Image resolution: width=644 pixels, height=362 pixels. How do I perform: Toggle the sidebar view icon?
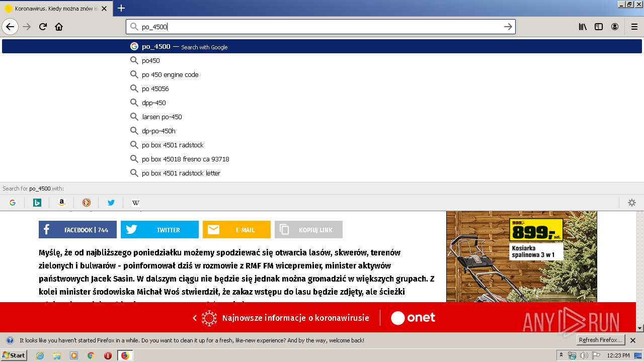click(599, 27)
